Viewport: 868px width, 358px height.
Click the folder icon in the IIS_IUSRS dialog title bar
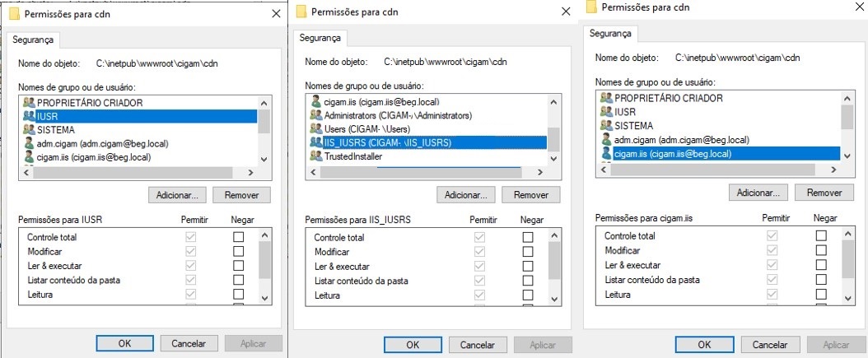pyautogui.click(x=302, y=12)
